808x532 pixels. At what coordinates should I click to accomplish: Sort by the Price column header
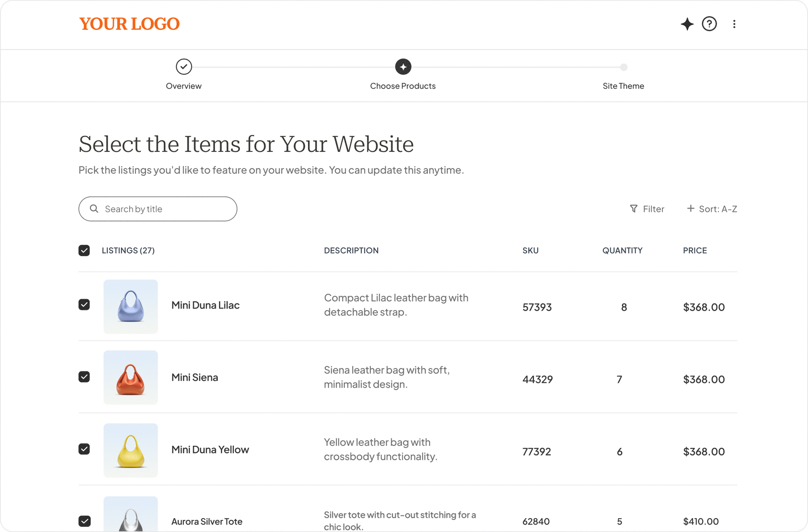point(695,251)
